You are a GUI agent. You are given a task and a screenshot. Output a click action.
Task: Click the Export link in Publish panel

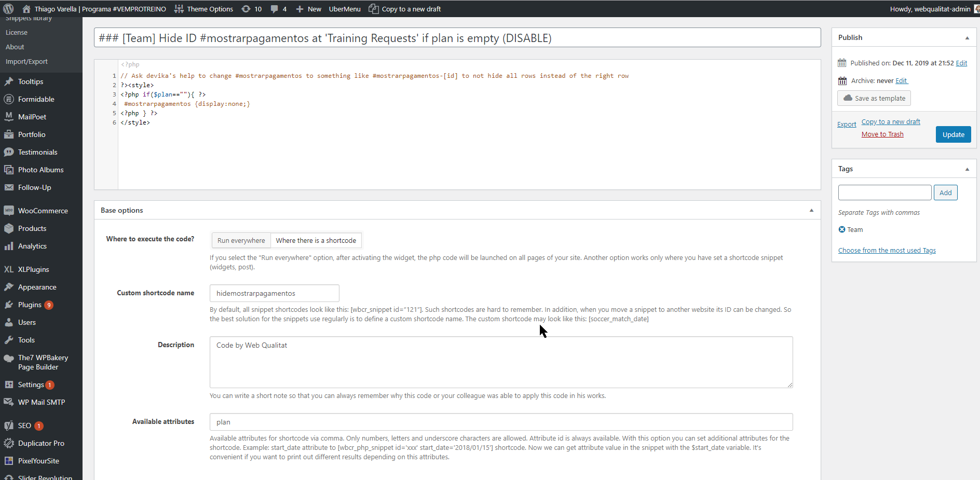[847, 125]
